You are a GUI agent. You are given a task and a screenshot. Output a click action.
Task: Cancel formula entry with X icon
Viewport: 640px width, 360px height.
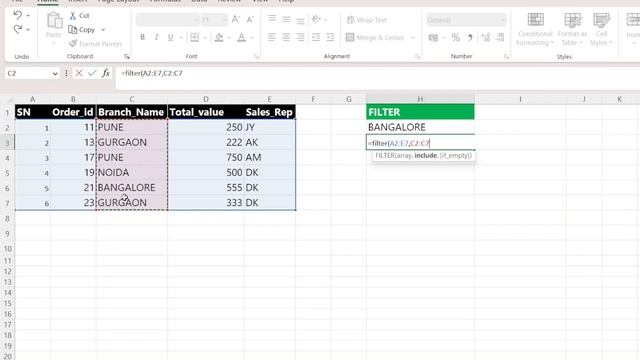click(x=79, y=73)
